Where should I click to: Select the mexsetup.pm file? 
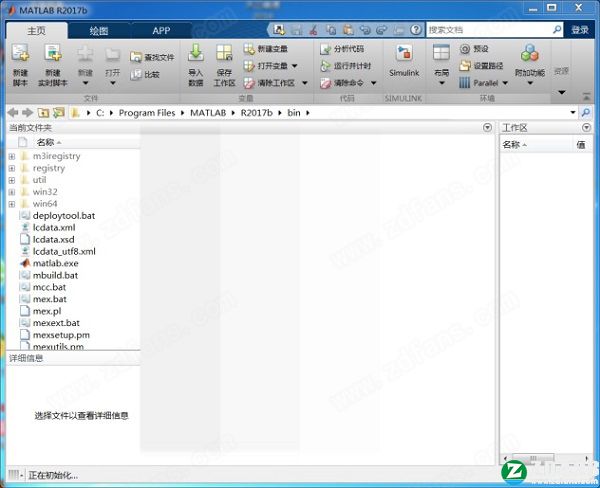pos(61,335)
